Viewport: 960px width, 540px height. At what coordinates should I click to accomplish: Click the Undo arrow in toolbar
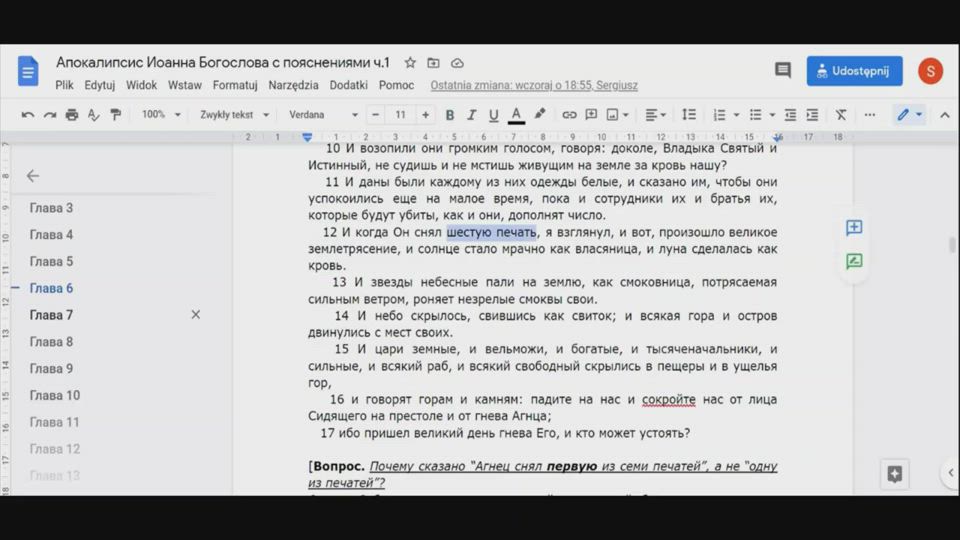(28, 115)
